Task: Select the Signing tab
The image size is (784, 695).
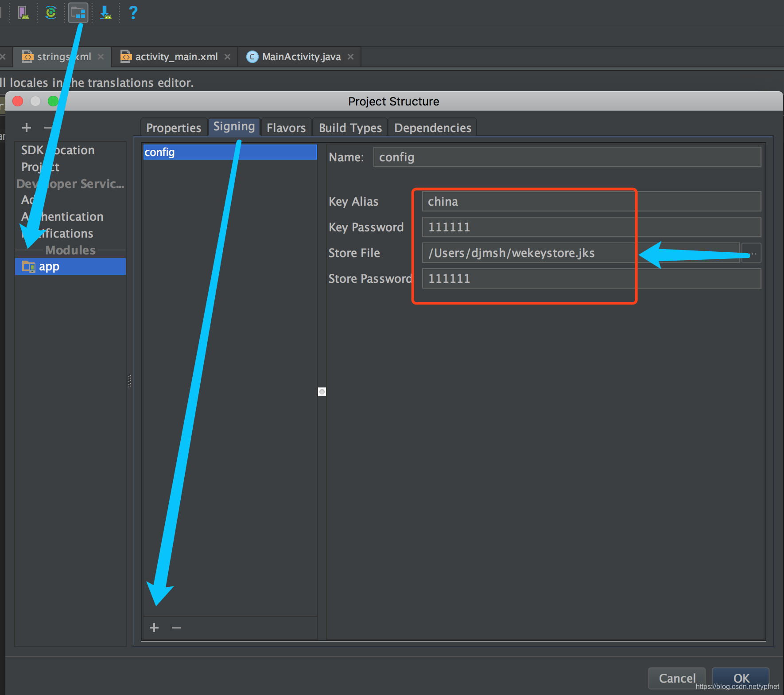Action: 234,127
